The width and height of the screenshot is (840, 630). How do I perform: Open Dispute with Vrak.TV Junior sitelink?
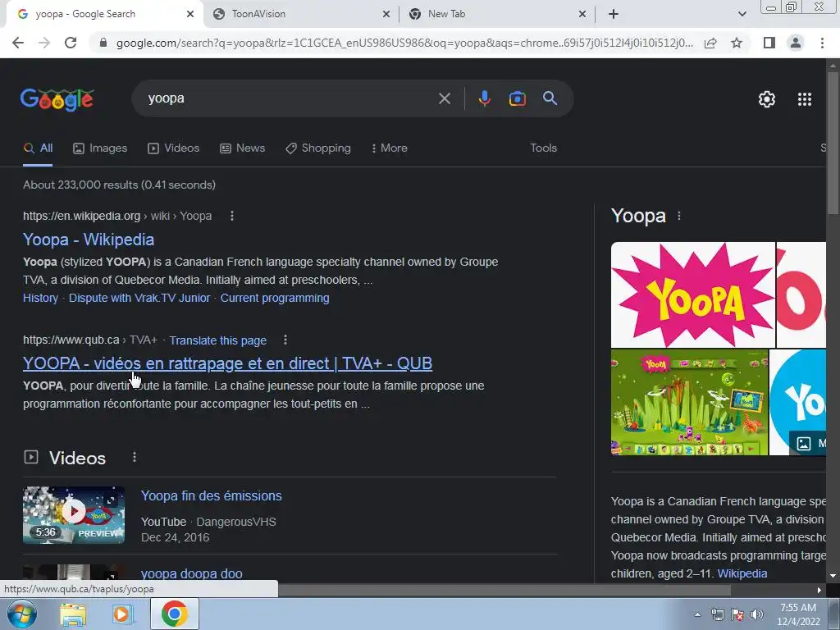139,298
